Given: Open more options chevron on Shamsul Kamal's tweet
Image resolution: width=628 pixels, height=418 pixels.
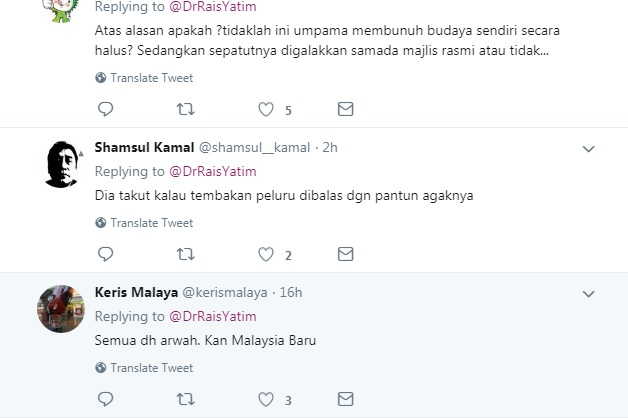Looking at the screenshot, I should pyautogui.click(x=589, y=148).
